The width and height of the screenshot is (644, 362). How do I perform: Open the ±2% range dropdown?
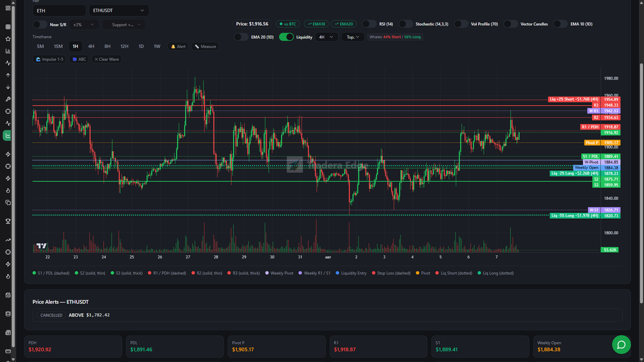tap(84, 25)
